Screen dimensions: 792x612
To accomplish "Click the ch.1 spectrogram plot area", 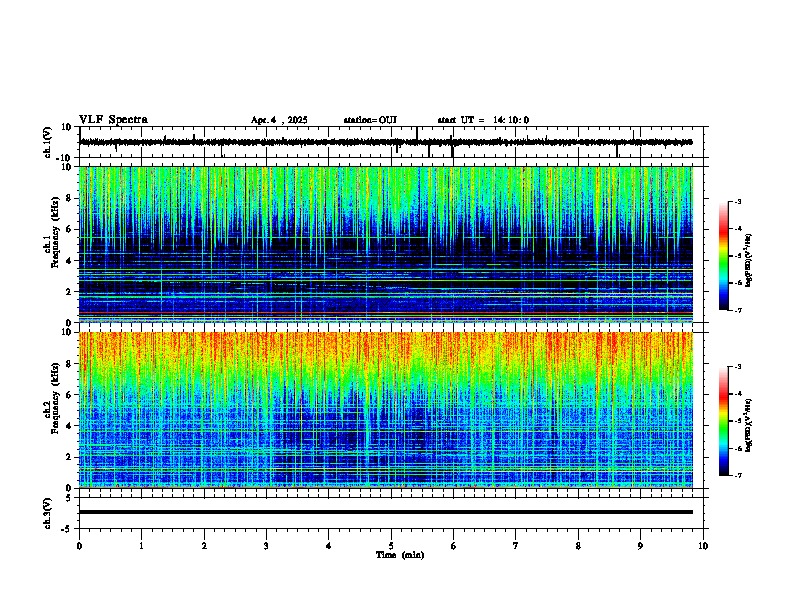I will pyautogui.click(x=386, y=244).
